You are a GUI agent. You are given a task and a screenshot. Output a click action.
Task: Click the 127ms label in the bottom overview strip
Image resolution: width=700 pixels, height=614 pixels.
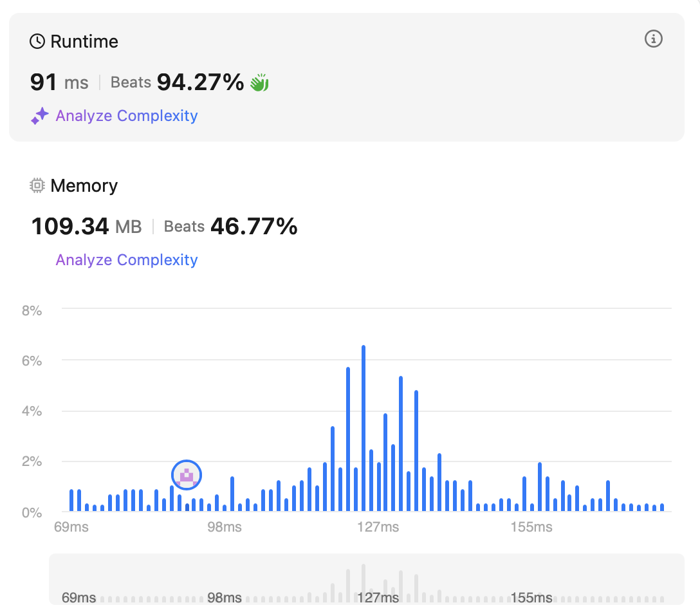coord(378,598)
